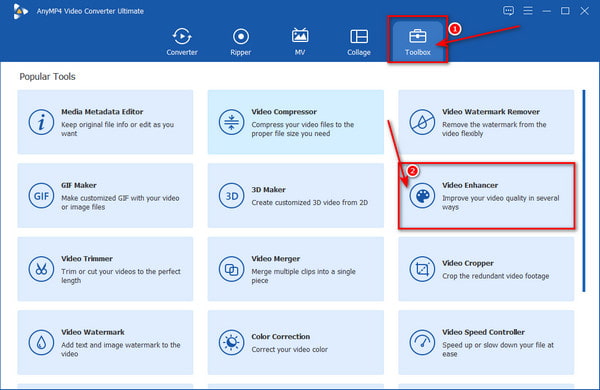Go to the Collage tab

click(x=359, y=41)
